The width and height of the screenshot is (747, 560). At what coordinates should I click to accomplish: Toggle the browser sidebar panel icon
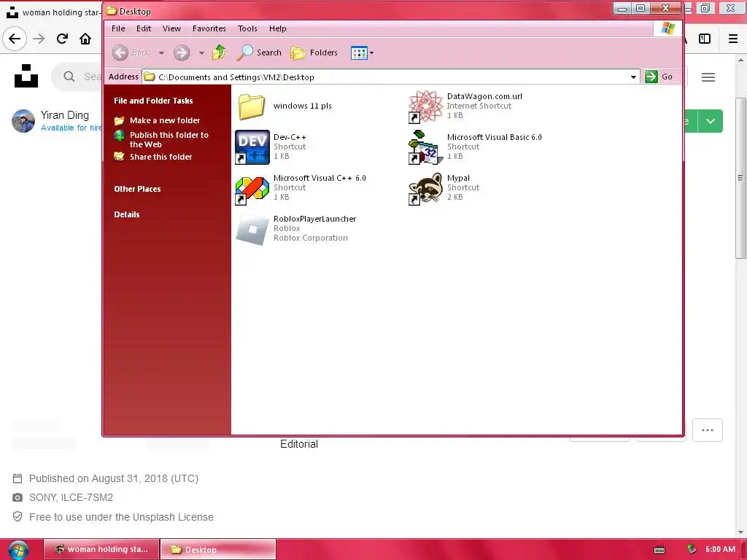(705, 39)
